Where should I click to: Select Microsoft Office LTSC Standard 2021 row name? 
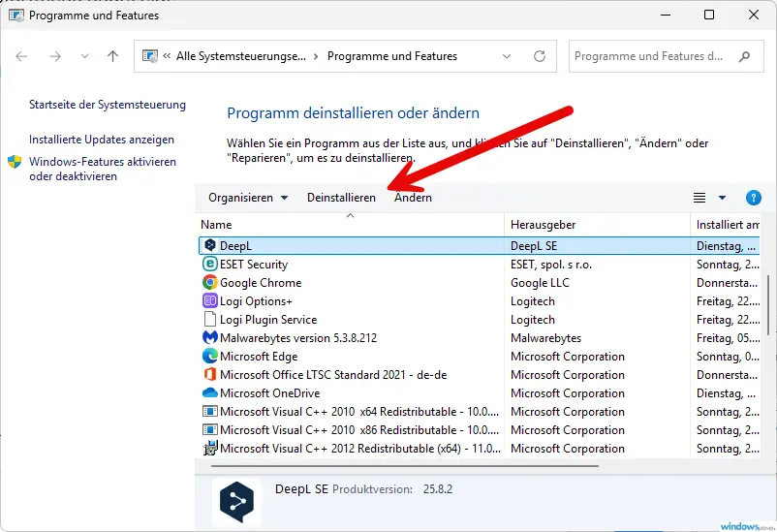tap(333, 375)
